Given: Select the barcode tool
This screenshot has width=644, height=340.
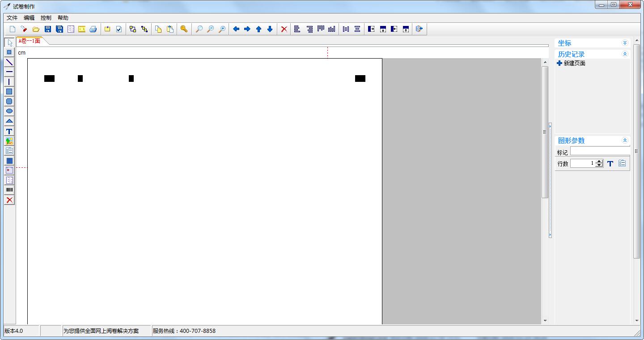Looking at the screenshot, I should [x=9, y=190].
